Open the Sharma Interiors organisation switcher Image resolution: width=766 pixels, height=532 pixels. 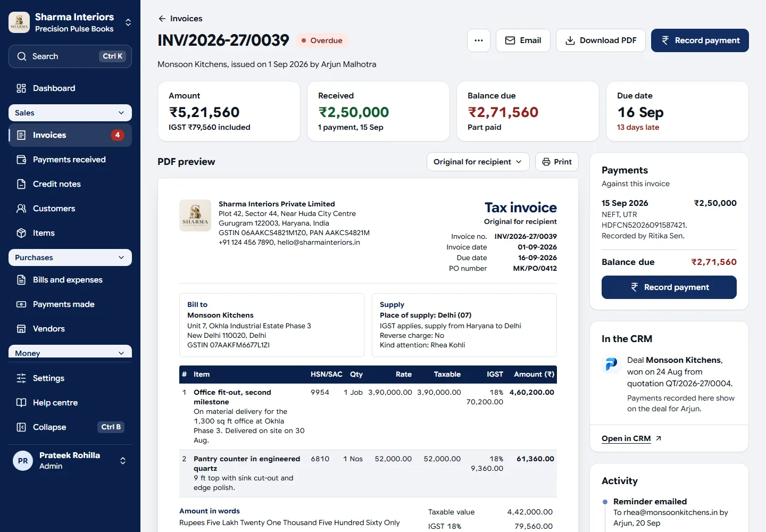tap(70, 22)
